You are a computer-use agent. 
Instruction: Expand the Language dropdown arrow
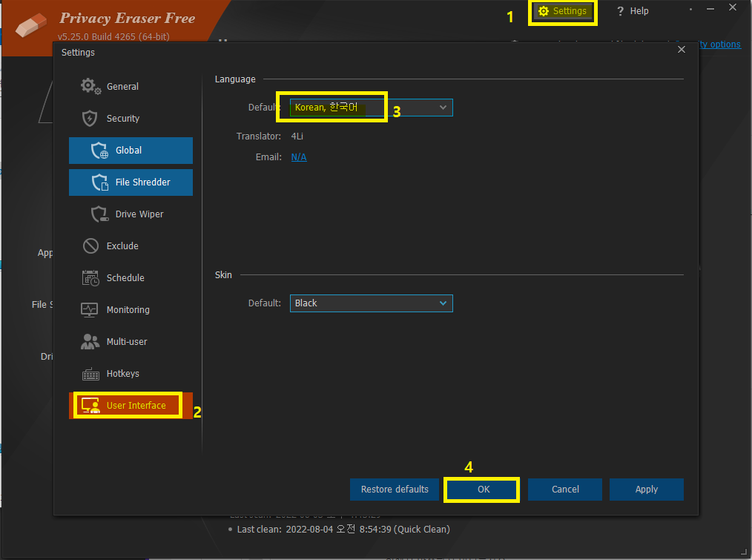pos(443,108)
